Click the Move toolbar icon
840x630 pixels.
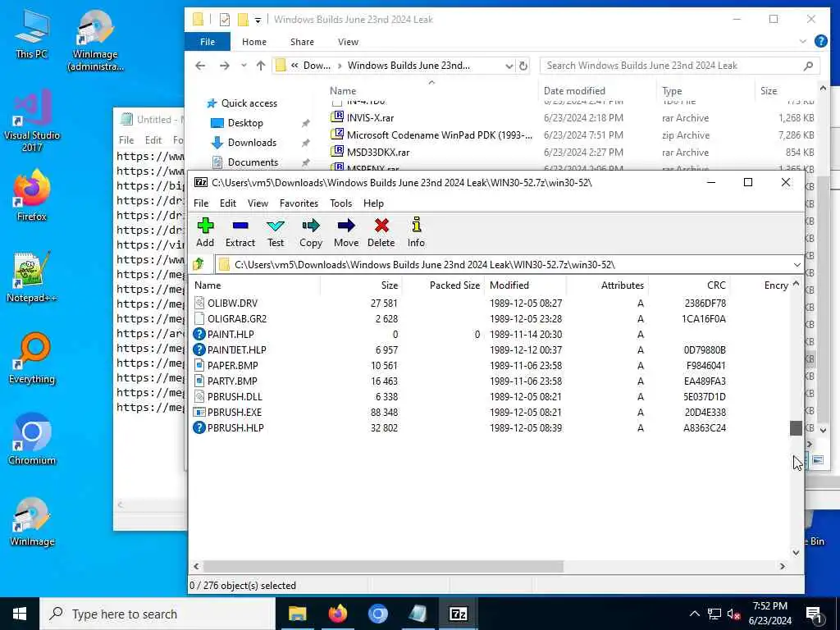click(x=346, y=232)
